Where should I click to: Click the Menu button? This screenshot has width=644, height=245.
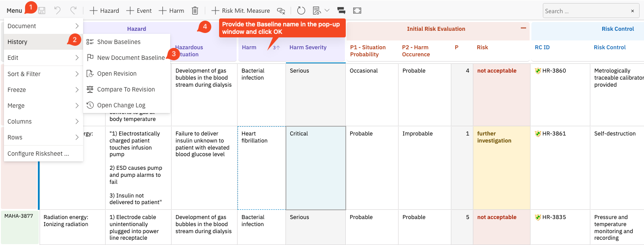tap(15, 11)
